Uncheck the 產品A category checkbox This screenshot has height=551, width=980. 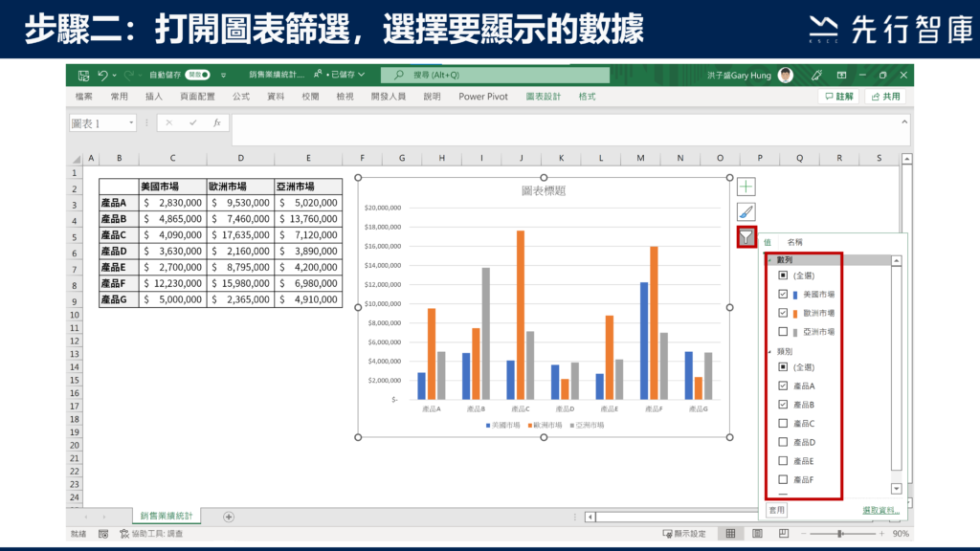783,386
